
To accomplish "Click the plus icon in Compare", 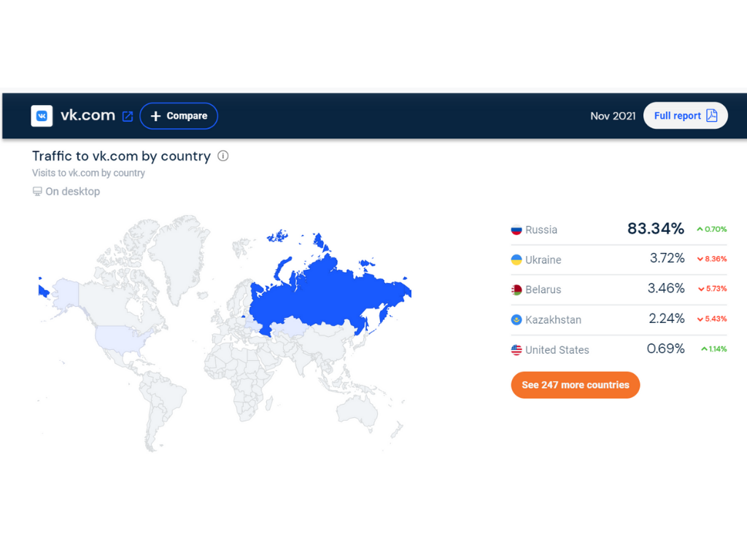I will [x=155, y=116].
